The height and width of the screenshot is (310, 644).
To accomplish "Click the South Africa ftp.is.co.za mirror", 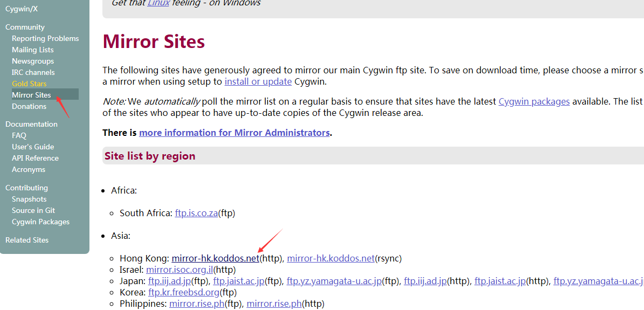I will pos(196,213).
